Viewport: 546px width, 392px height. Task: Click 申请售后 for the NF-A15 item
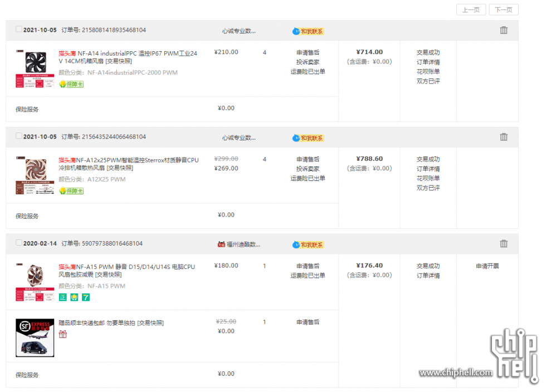click(x=308, y=266)
